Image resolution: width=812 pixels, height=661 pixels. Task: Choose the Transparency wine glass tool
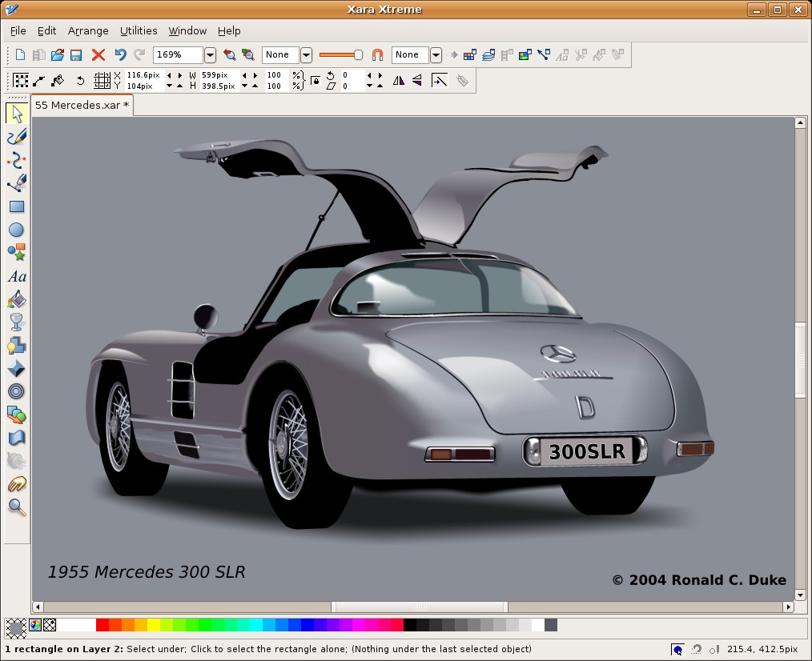click(x=17, y=322)
